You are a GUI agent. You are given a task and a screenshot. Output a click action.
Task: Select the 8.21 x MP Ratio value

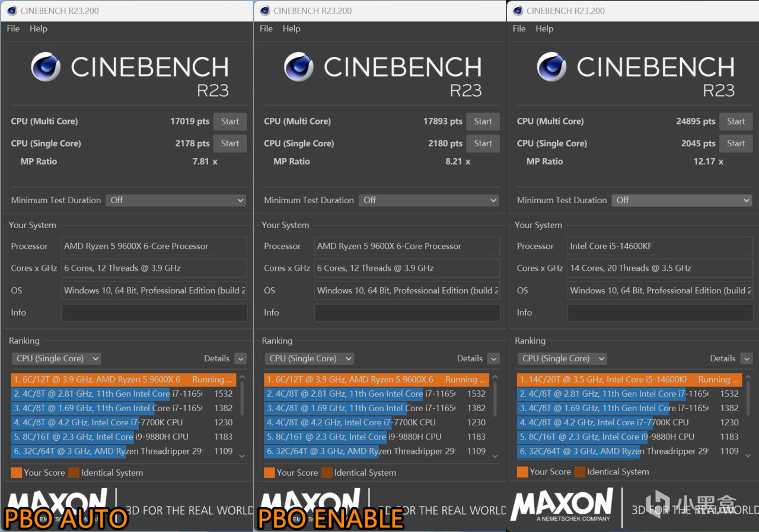458,161
